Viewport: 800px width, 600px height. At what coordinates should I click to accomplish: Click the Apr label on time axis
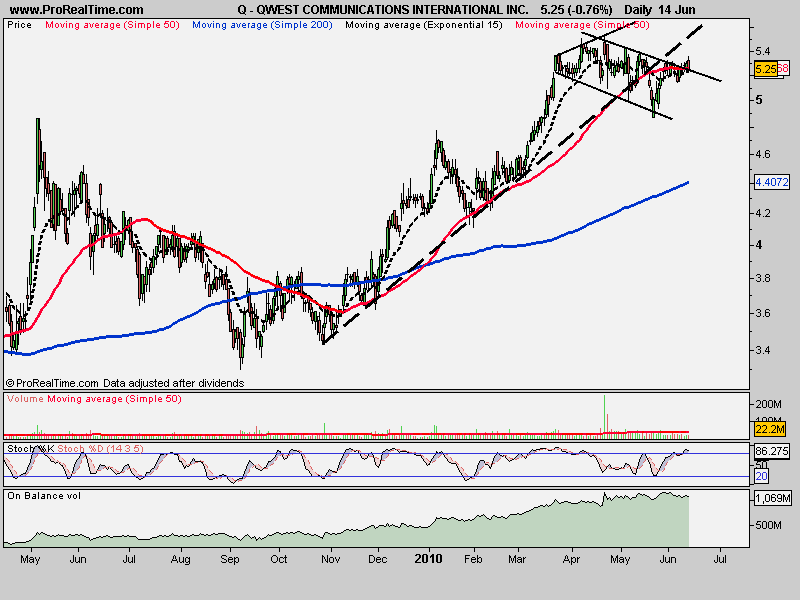(571, 559)
